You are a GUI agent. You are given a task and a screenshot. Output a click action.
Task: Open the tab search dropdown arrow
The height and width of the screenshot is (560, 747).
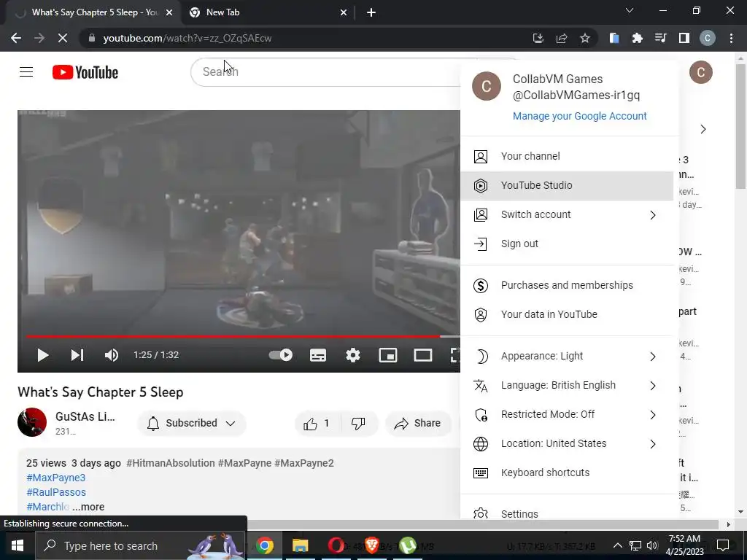(x=630, y=10)
